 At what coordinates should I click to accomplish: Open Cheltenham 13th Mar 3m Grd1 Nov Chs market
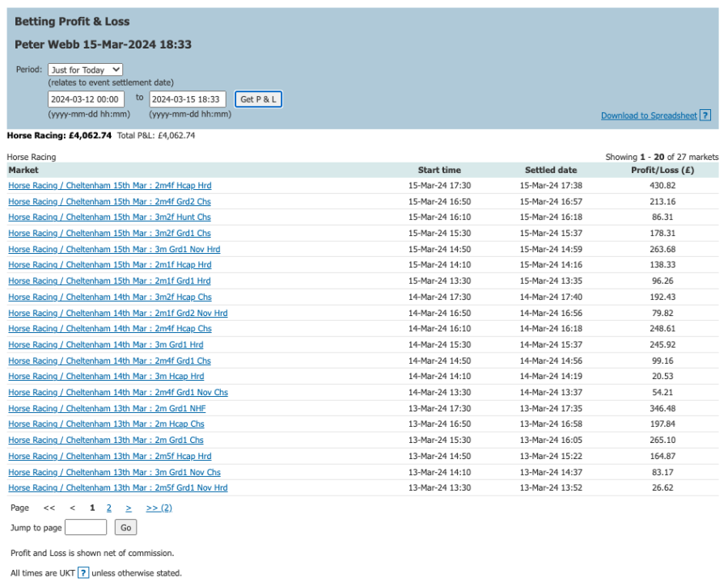pos(114,472)
